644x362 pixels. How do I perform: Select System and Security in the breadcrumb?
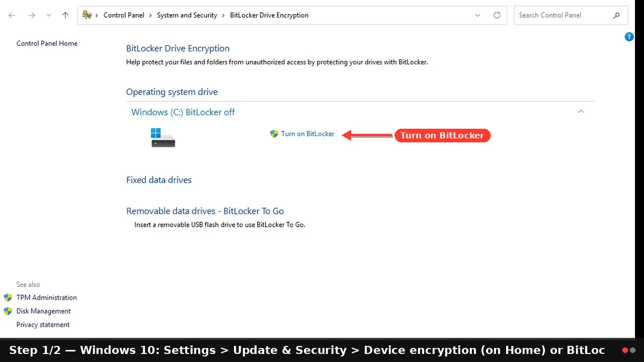tap(187, 15)
